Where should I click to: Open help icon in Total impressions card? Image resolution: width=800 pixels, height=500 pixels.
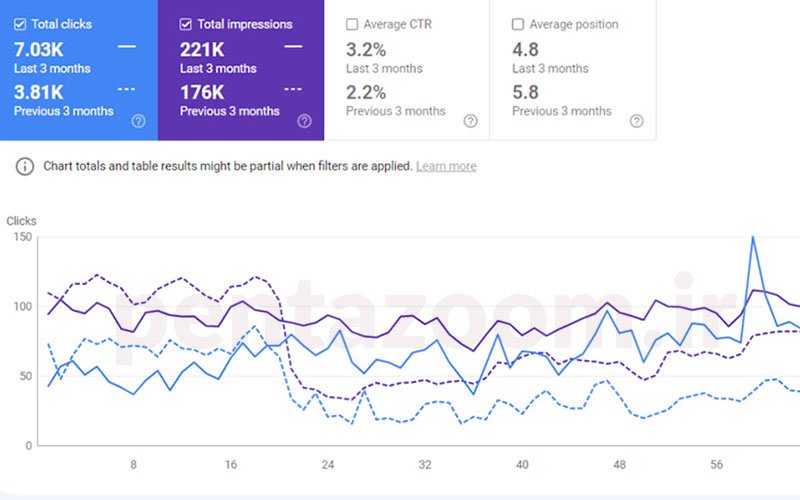(x=304, y=121)
